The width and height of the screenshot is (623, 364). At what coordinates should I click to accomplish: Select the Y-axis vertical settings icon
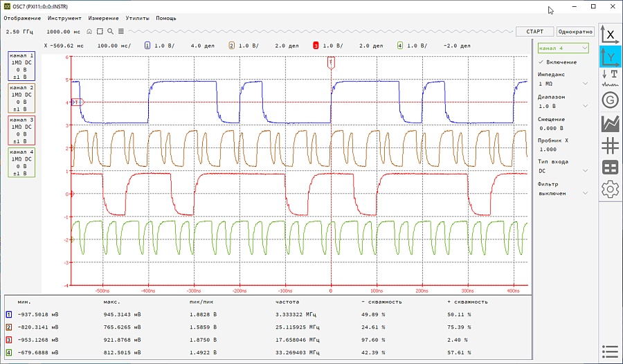(610, 56)
